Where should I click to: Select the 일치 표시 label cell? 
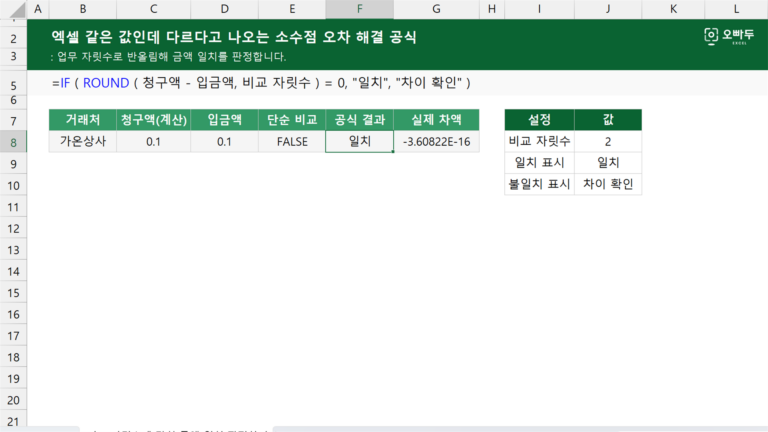click(539, 163)
